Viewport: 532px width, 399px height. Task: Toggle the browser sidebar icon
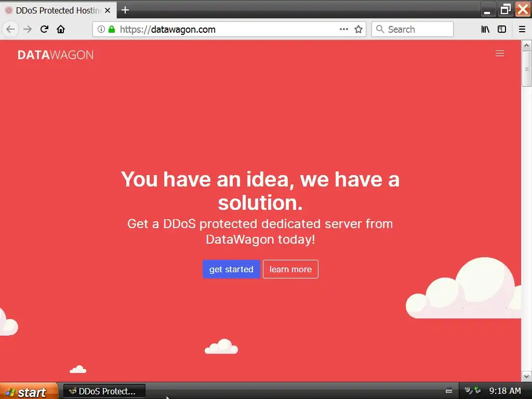[x=502, y=29]
